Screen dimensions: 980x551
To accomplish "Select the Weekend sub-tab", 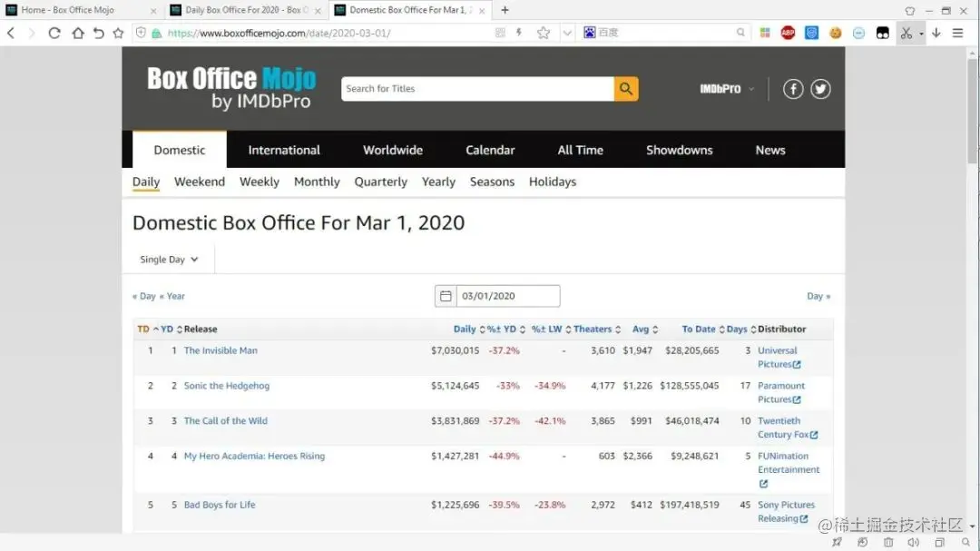I will (200, 182).
